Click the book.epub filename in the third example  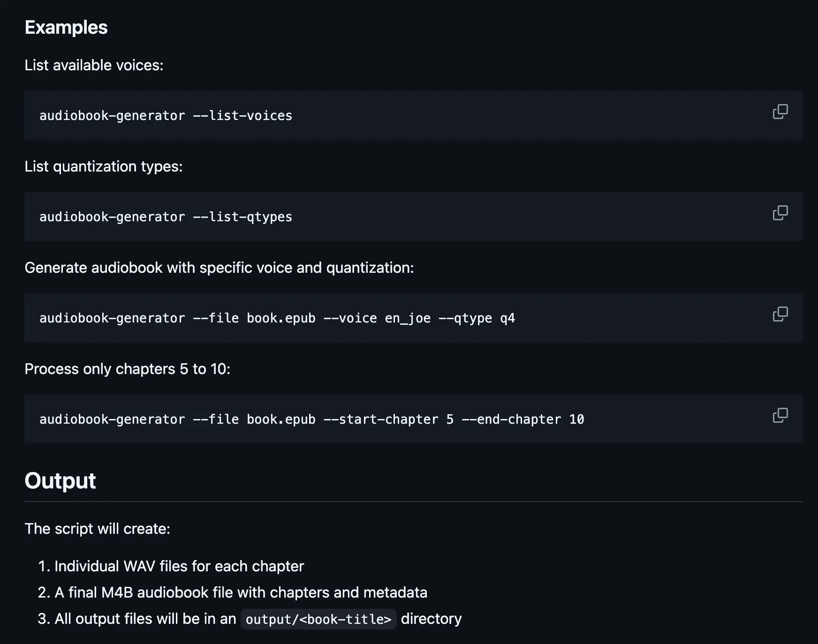[280, 318]
